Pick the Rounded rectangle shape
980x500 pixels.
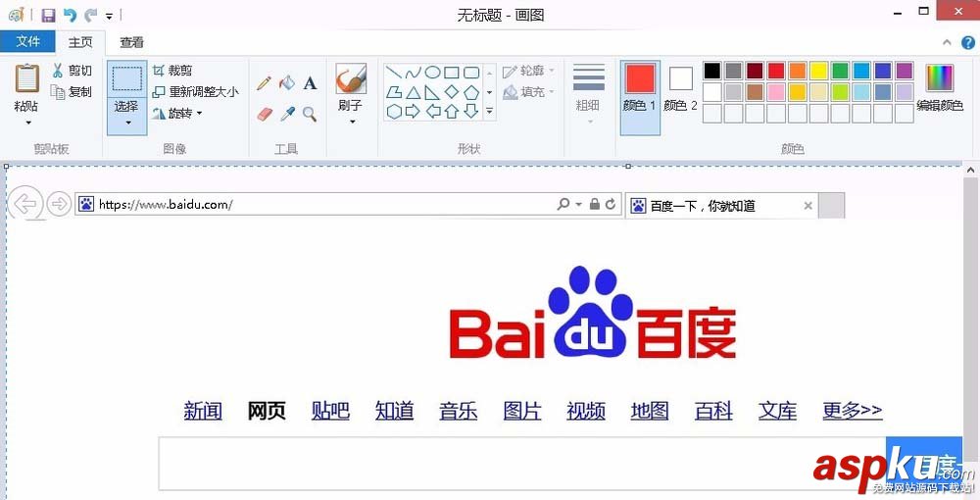[x=471, y=73]
